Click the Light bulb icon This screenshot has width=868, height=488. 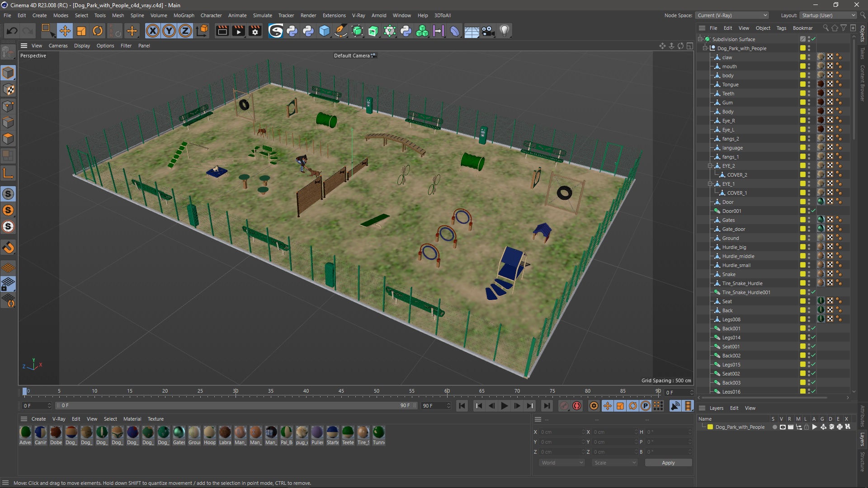[505, 31]
